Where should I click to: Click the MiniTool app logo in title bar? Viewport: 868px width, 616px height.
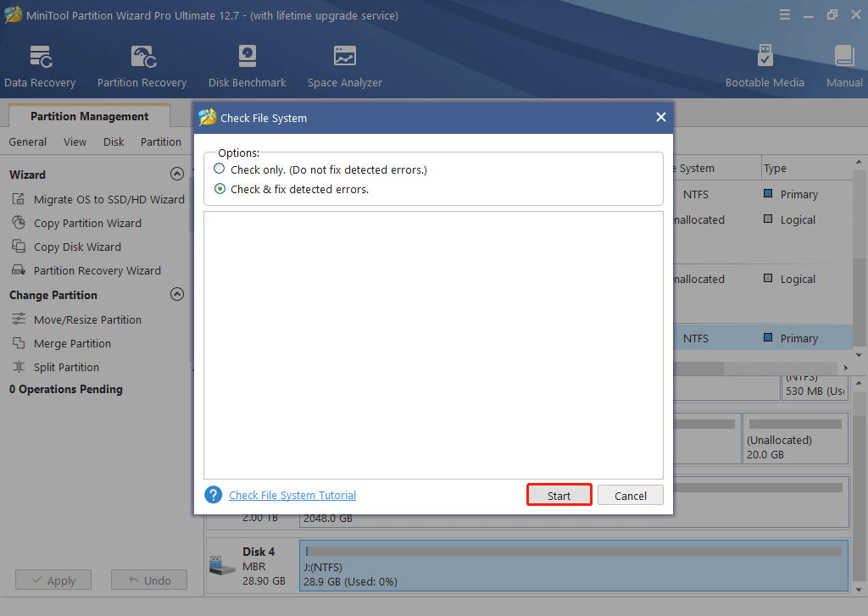14,15
